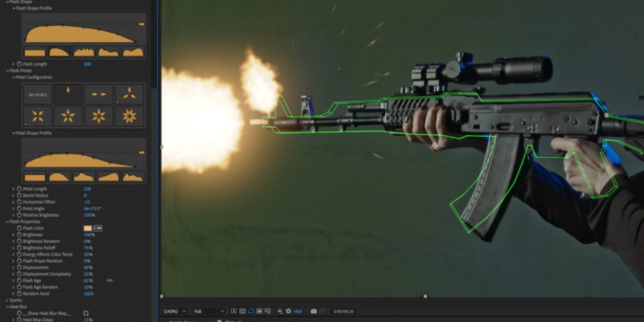Screen dimensions: 644x322
Task: Click the 0:00:04:20 timecode
Action: [x=343, y=311]
